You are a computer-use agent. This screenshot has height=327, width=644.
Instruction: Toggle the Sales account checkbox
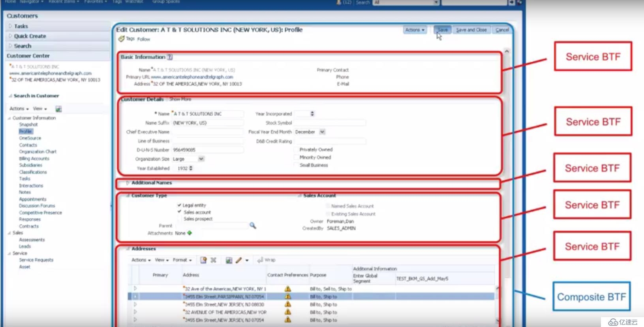pos(179,212)
